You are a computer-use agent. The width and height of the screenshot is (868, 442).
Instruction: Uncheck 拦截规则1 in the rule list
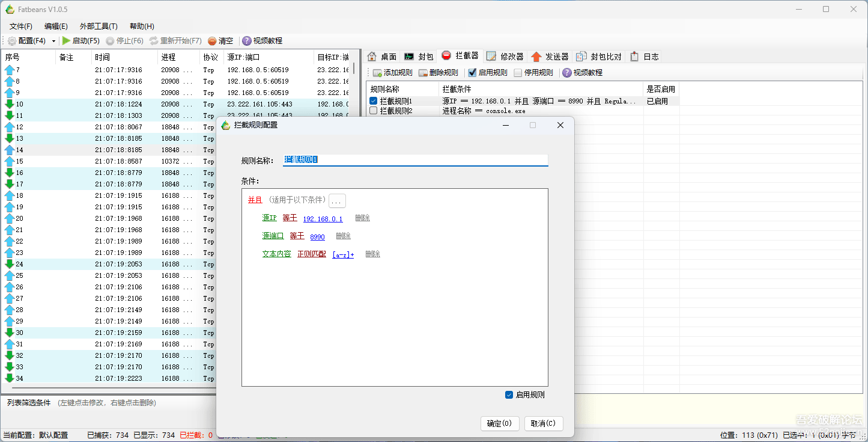tap(374, 100)
